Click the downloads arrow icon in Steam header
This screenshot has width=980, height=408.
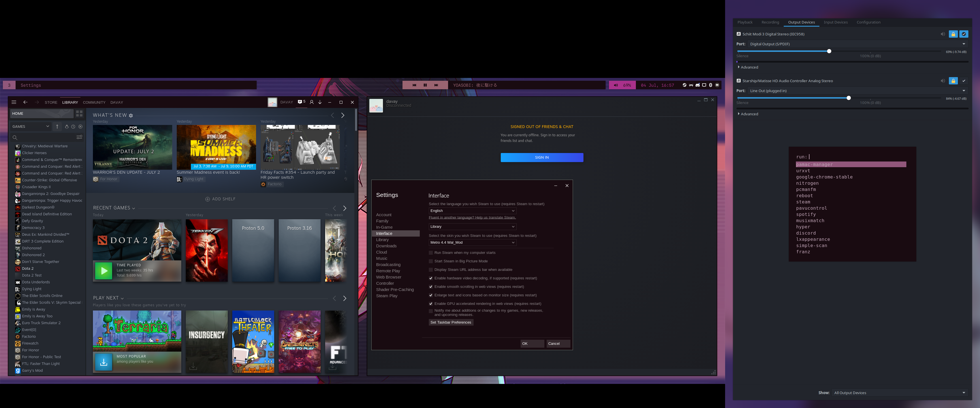click(x=320, y=102)
